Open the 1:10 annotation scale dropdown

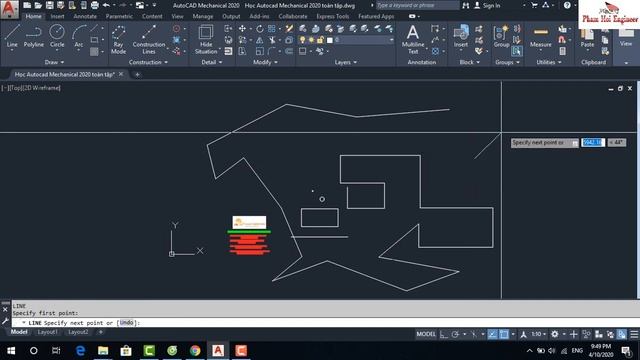(x=538, y=334)
